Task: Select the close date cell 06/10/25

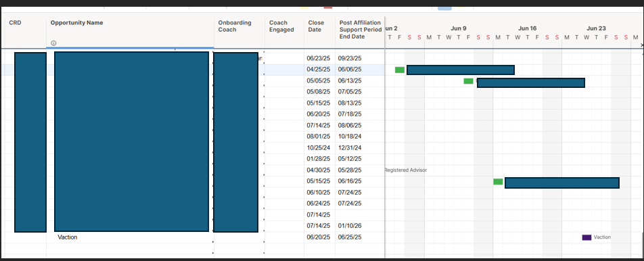Action: [319, 193]
